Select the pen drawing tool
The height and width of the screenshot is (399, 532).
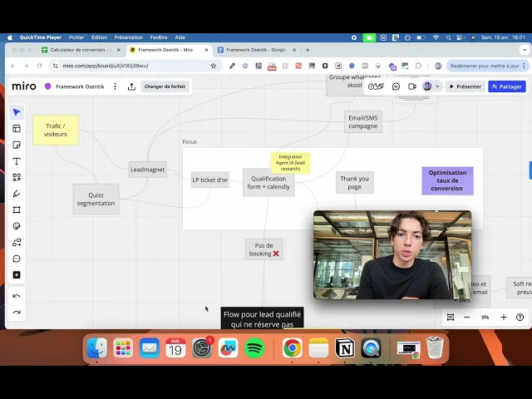17,194
